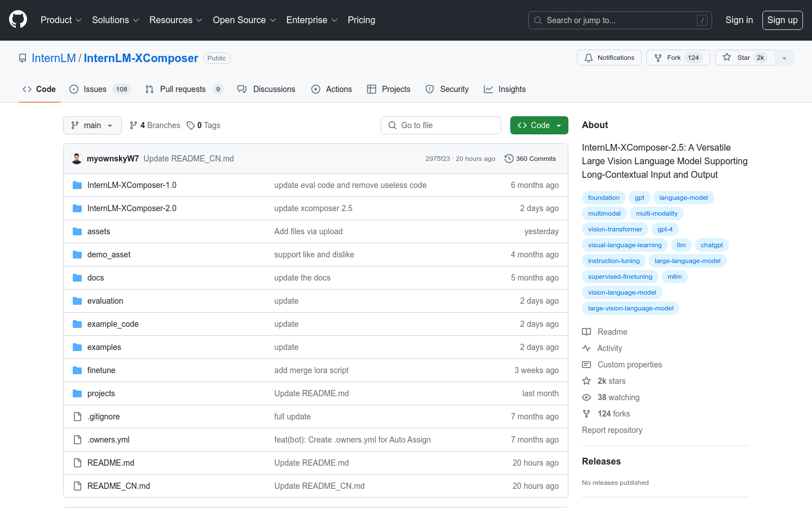Viewport: 812px width, 508px height.
Task: Open Custom properties via its icon
Action: [586, 364]
